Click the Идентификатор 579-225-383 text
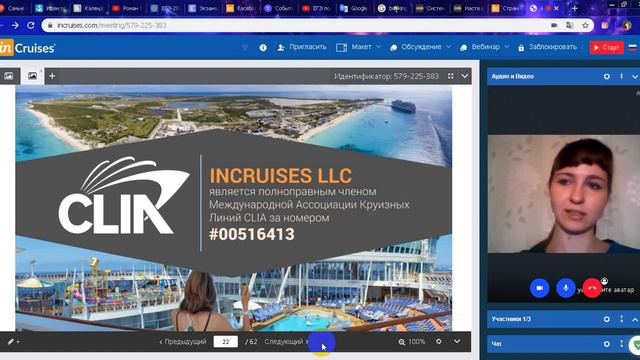Image resolution: width=640 pixels, height=360 pixels. pyautogui.click(x=386, y=76)
